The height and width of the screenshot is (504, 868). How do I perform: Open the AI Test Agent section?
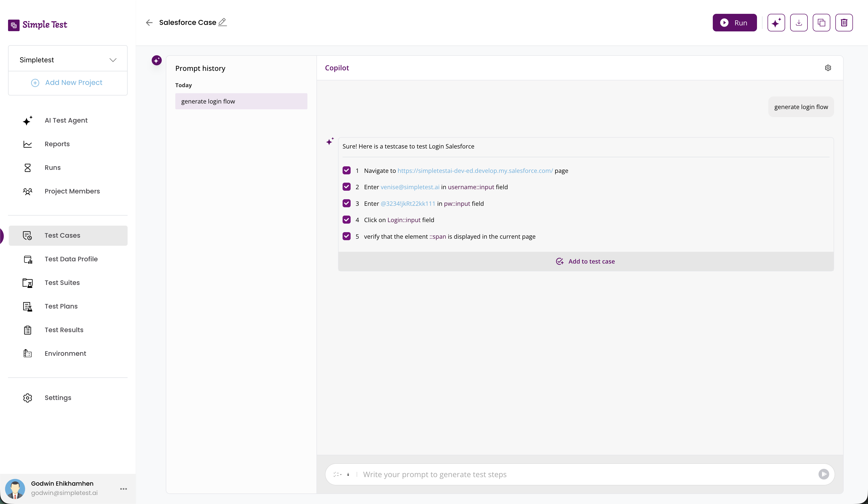click(66, 120)
